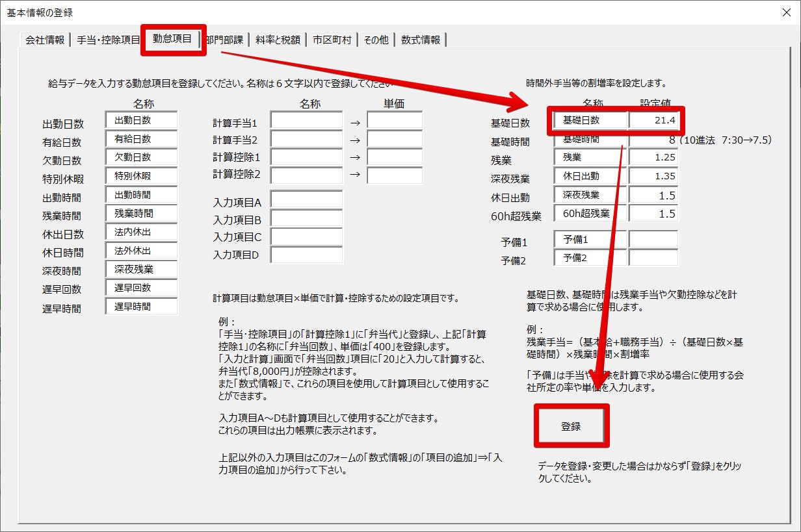Edit the 残業 rate field showing 1.25

(653, 157)
